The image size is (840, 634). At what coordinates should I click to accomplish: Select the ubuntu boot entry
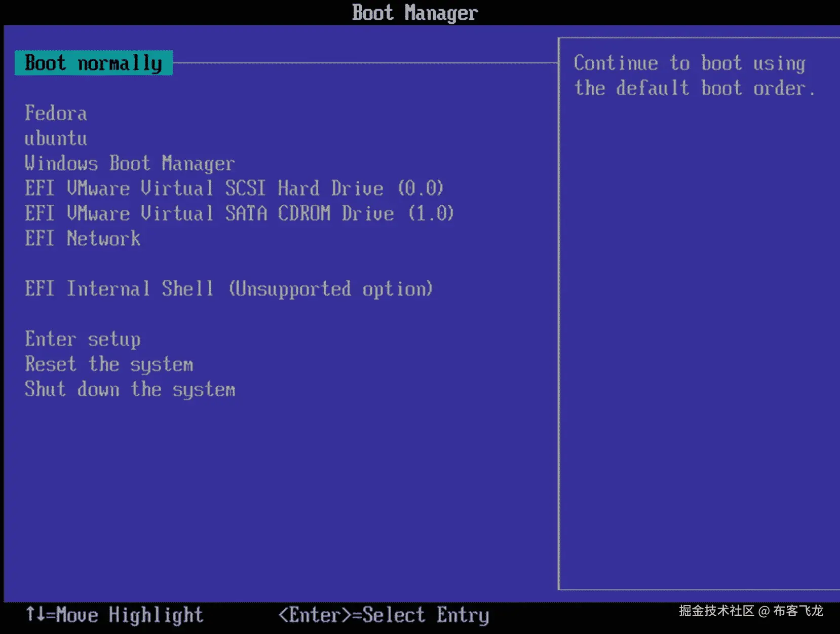pyautogui.click(x=56, y=138)
